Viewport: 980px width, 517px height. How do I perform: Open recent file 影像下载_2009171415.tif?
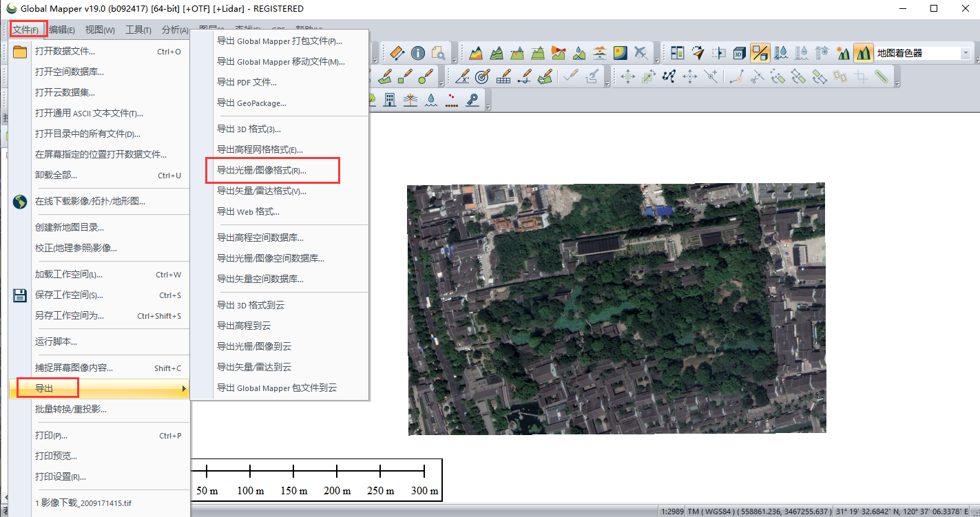point(100,503)
